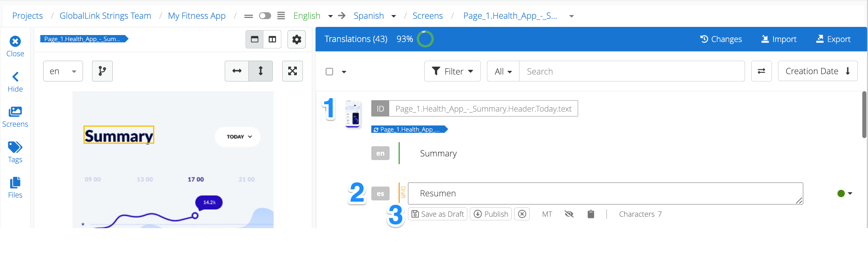Click the list view icon in breadcrumb
The height and width of the screenshot is (255, 868).
click(x=281, y=16)
